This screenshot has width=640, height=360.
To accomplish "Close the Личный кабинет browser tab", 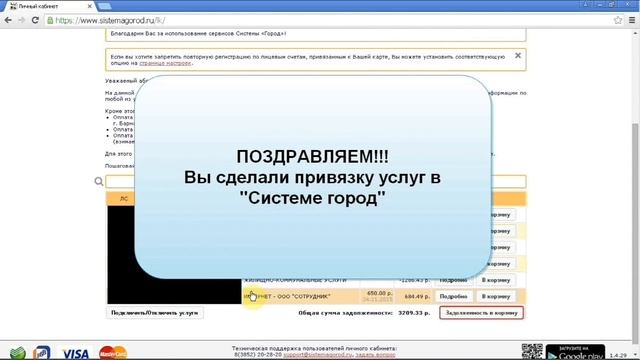I will pyautogui.click(x=90, y=6).
